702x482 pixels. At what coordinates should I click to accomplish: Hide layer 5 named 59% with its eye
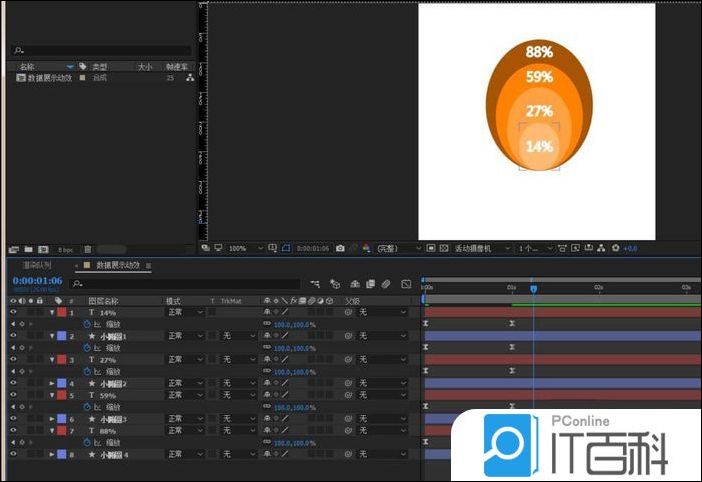coord(13,395)
